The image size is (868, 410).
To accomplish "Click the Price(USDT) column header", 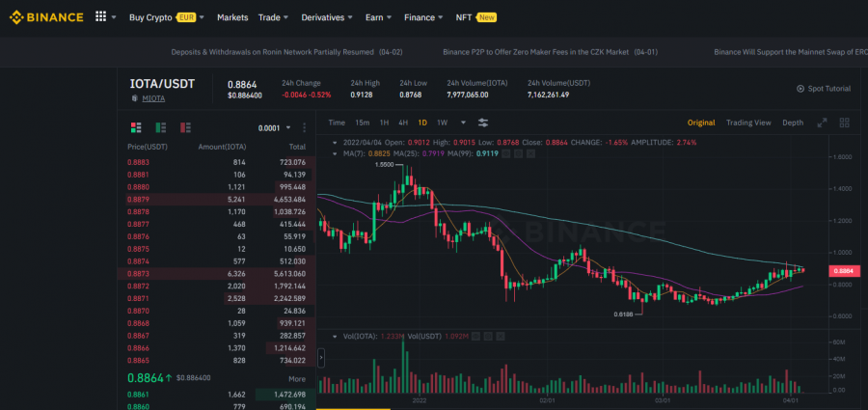I will [148, 147].
